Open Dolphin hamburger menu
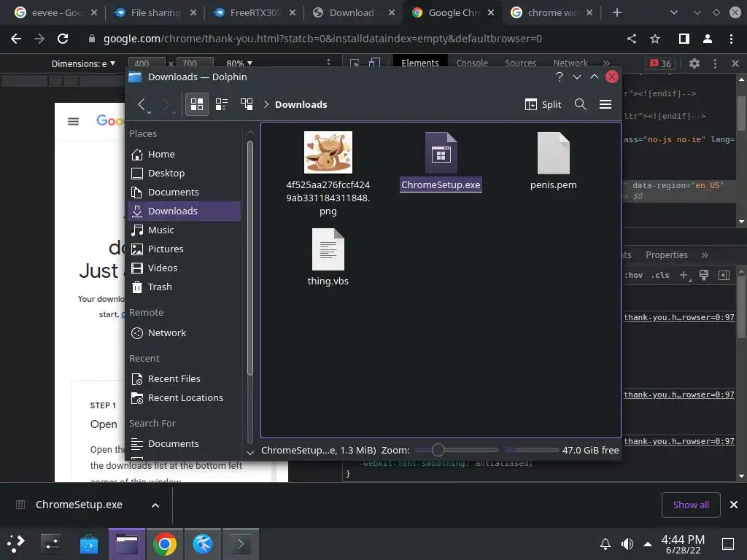This screenshot has width=747, height=560. pyautogui.click(x=605, y=104)
